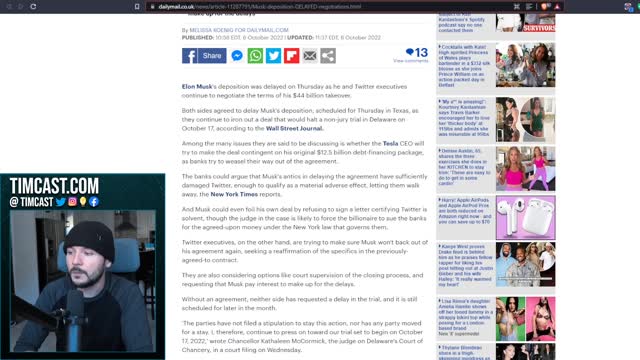Open browser extension icon at far right

[628, 7]
